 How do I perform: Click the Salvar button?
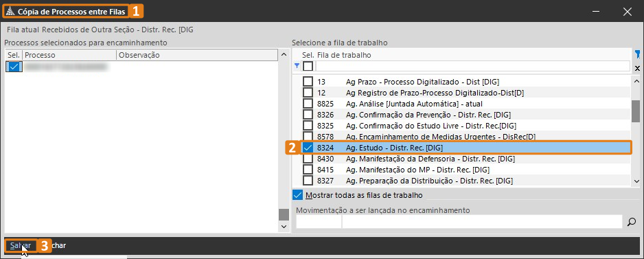[x=21, y=245]
